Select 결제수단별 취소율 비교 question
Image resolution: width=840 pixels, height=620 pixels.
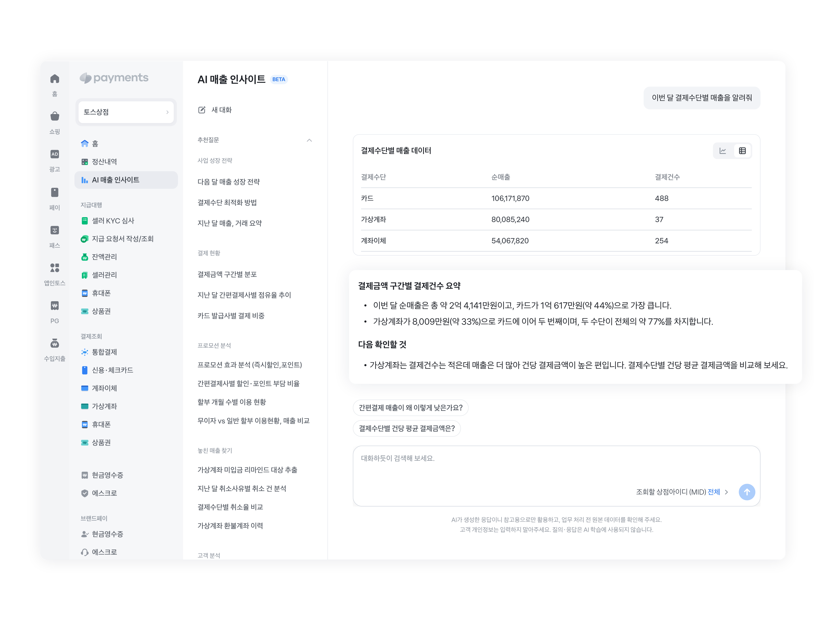[230, 507]
